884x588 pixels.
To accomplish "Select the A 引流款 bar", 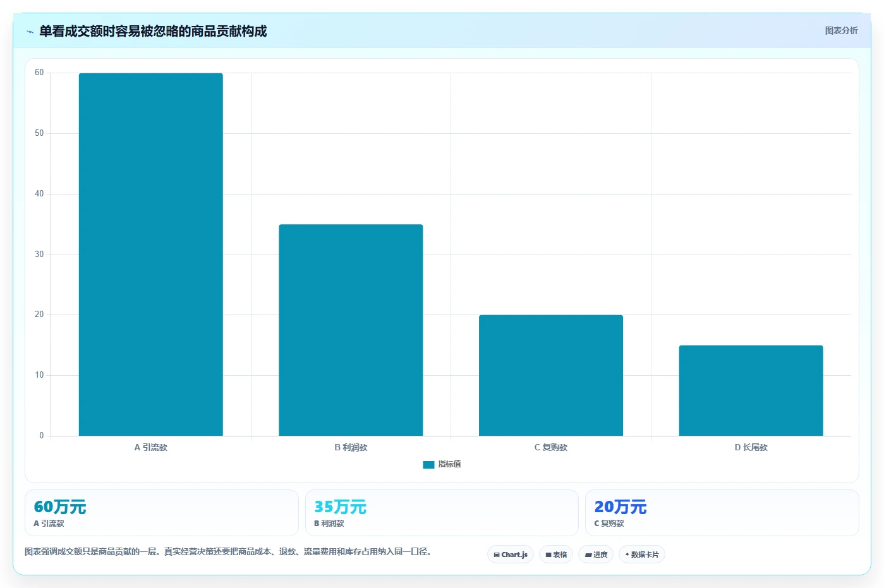I will pos(150,255).
